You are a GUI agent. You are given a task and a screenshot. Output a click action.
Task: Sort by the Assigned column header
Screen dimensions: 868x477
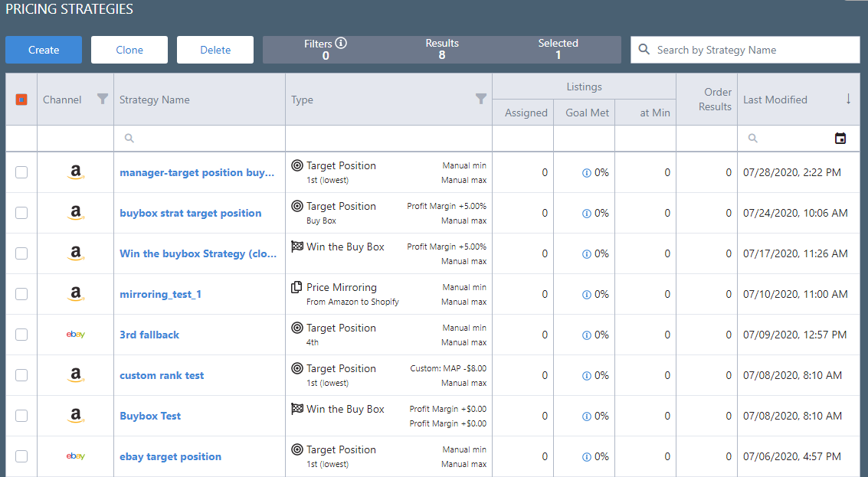tap(526, 113)
